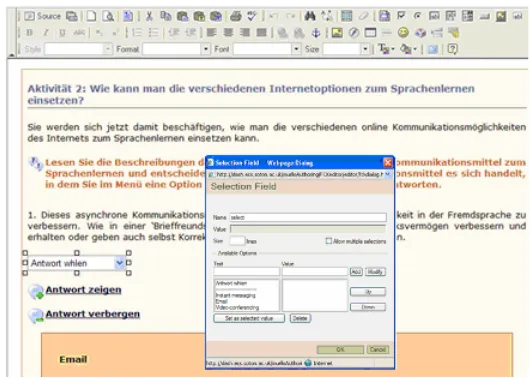Click the Remove Format eraser icon

[x=363, y=16]
